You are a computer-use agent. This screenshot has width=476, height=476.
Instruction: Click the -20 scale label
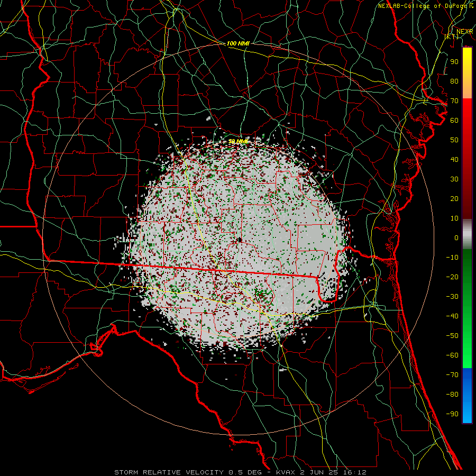452,277
